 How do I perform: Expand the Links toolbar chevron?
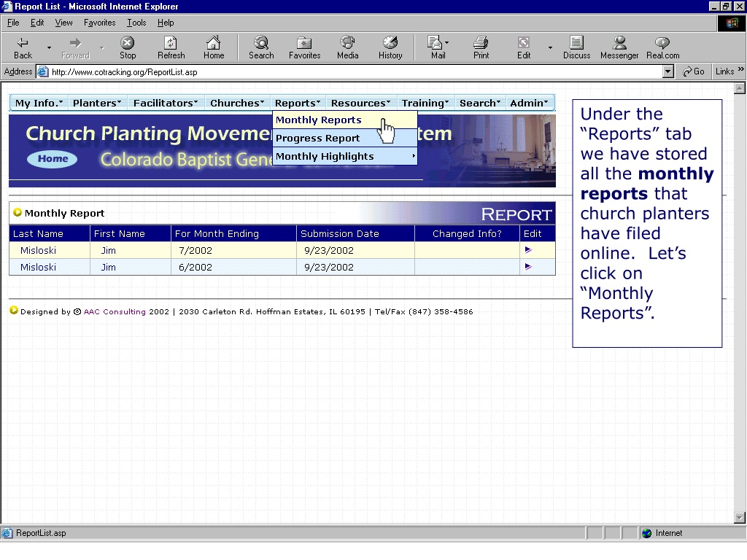click(741, 69)
